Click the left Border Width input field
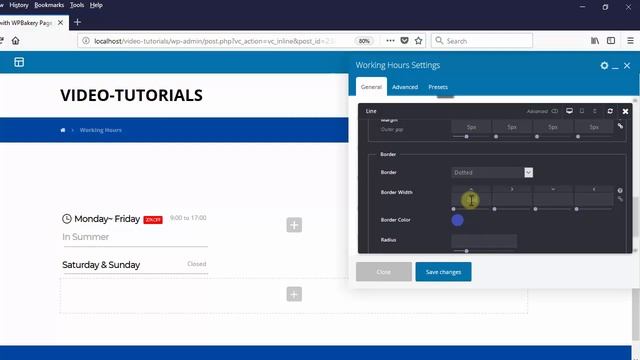This screenshot has height=360, width=640. click(x=593, y=199)
